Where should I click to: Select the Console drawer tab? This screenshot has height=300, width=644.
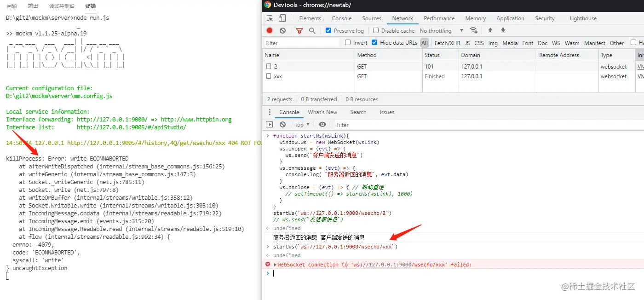pos(289,112)
